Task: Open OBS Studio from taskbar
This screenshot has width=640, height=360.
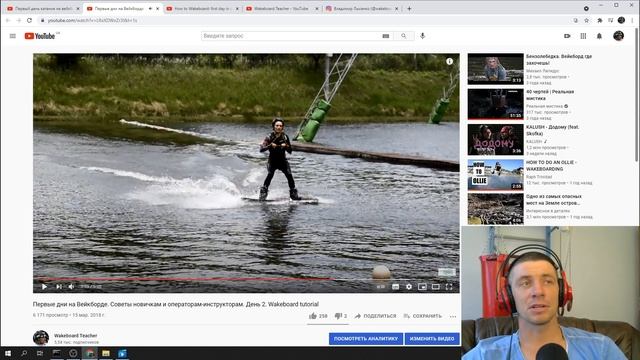Action: click(x=73, y=353)
